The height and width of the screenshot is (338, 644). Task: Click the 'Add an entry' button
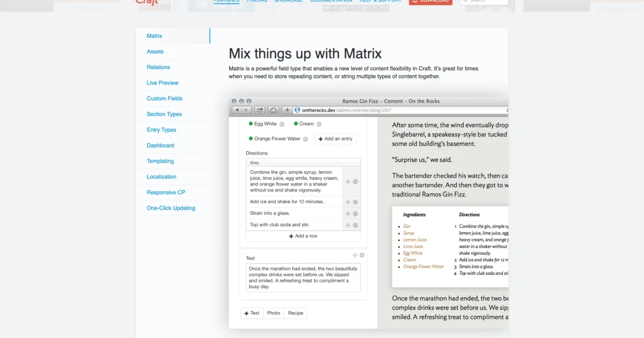coord(335,139)
